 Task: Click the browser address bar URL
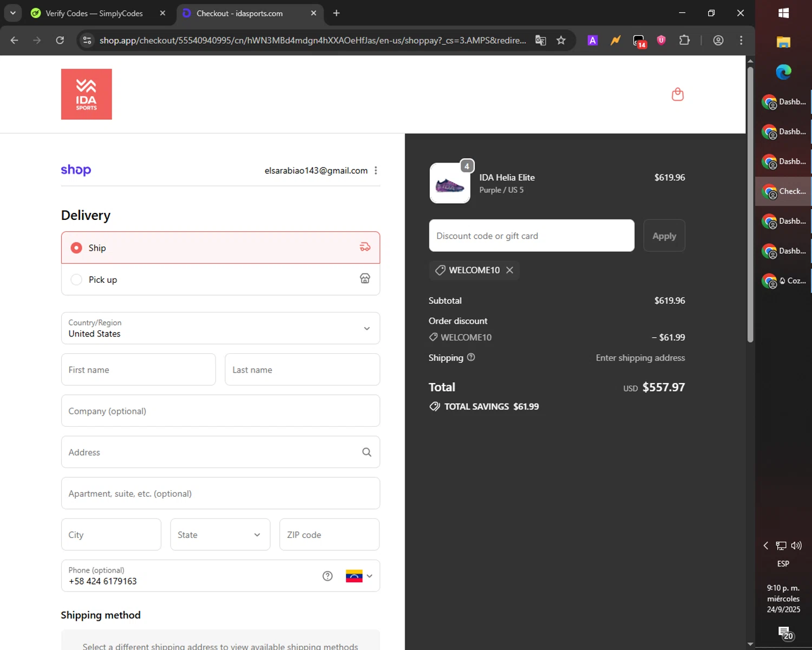[x=312, y=40]
